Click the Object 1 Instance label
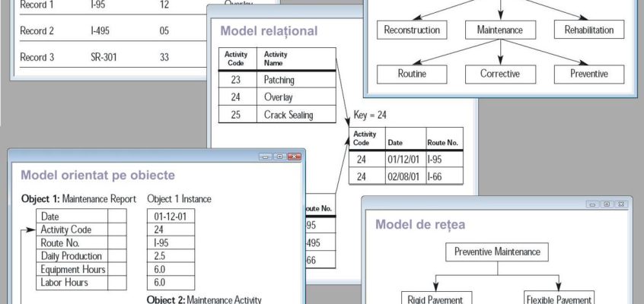Screen dimensions: 644x304 point(179,199)
